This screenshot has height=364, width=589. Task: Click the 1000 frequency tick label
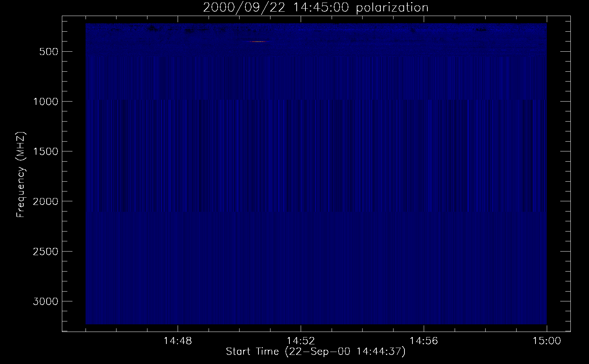pos(46,102)
